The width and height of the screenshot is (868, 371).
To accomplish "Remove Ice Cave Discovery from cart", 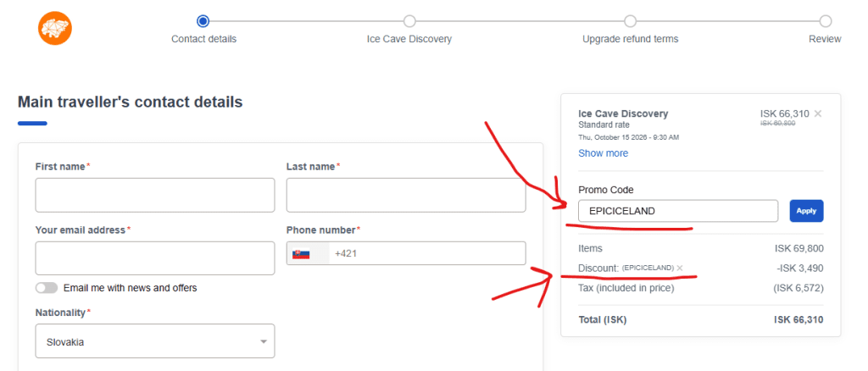I will (x=817, y=114).
